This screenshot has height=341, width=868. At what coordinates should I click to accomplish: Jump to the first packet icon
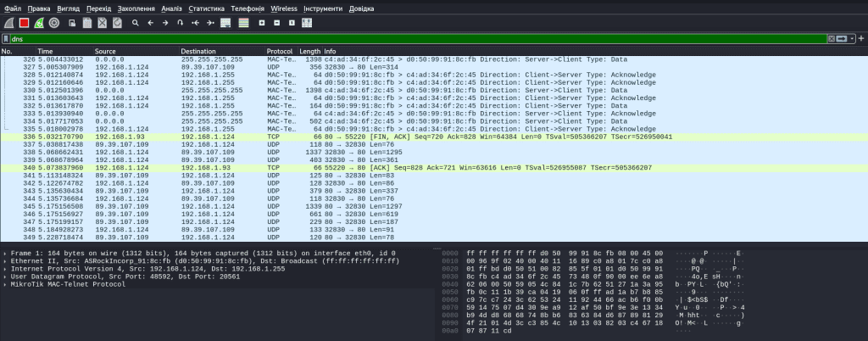coord(195,23)
